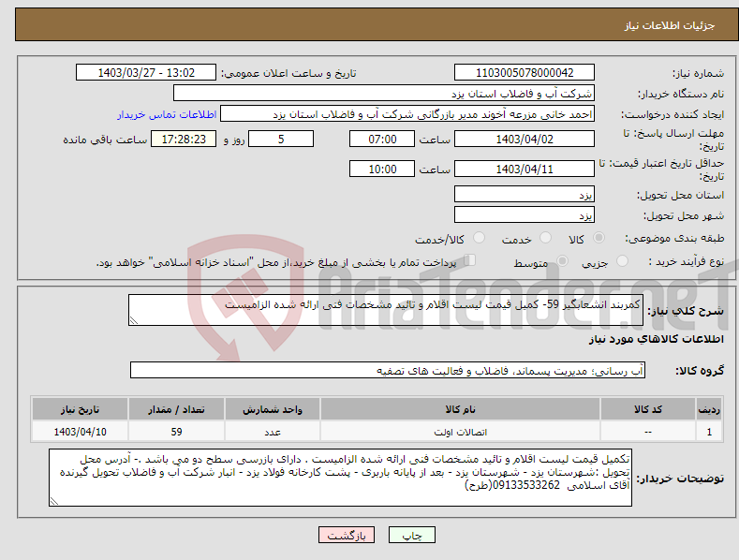739x560 pixels.
Task: Click the remaining days field showing 5
Action: [x=281, y=139]
